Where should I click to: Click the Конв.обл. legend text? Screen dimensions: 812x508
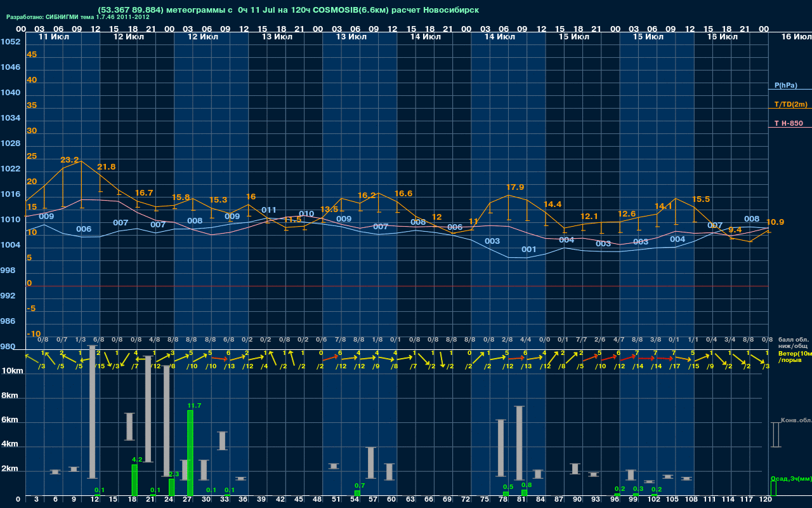pos(796,420)
